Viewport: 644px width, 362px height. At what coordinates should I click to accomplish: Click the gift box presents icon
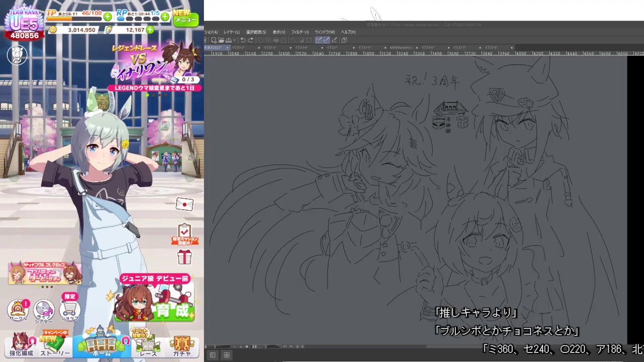[185, 257]
